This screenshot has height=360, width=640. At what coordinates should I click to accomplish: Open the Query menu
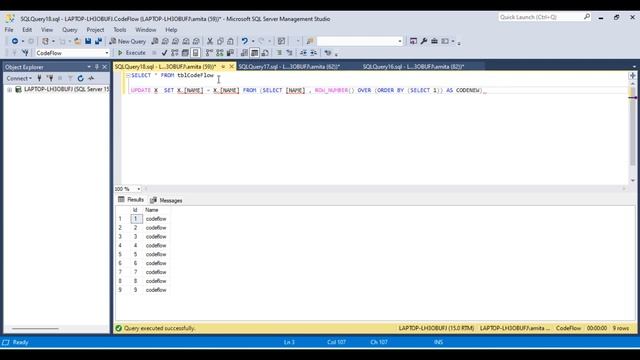point(69,30)
